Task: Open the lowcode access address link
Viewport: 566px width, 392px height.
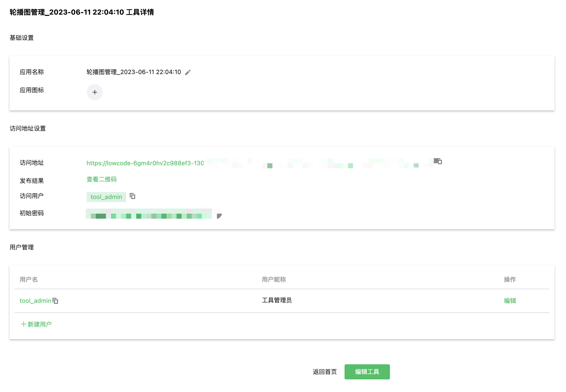Action: click(x=145, y=163)
